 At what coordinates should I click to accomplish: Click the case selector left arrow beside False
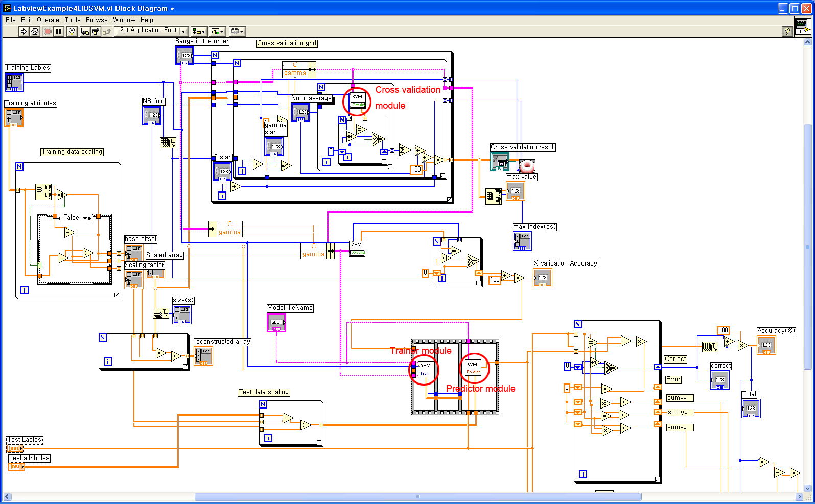tap(59, 218)
